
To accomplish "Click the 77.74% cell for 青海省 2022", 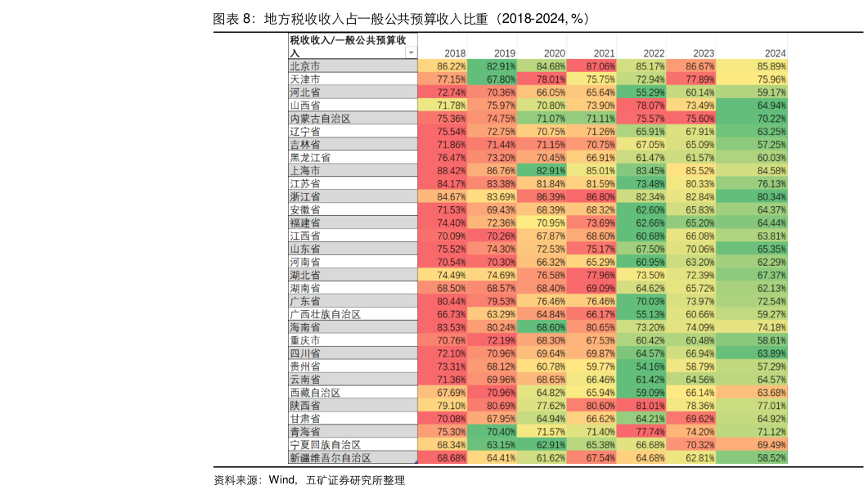I will (641, 432).
